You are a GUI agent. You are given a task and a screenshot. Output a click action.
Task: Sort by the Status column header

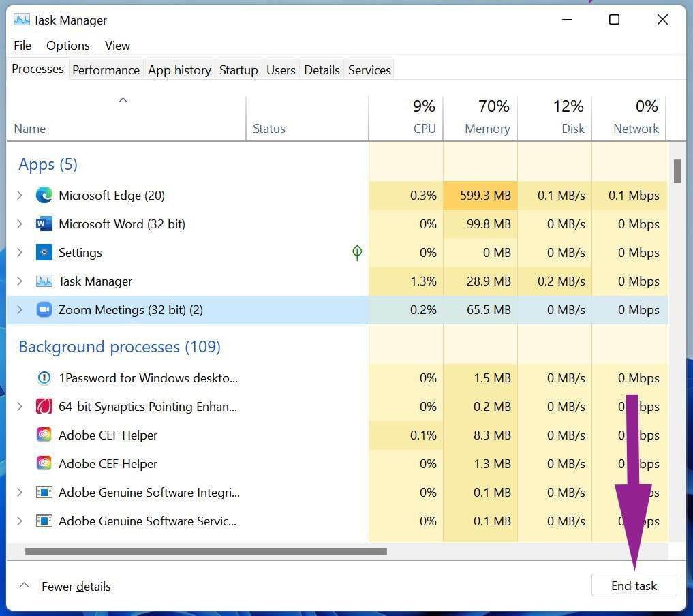click(307, 119)
